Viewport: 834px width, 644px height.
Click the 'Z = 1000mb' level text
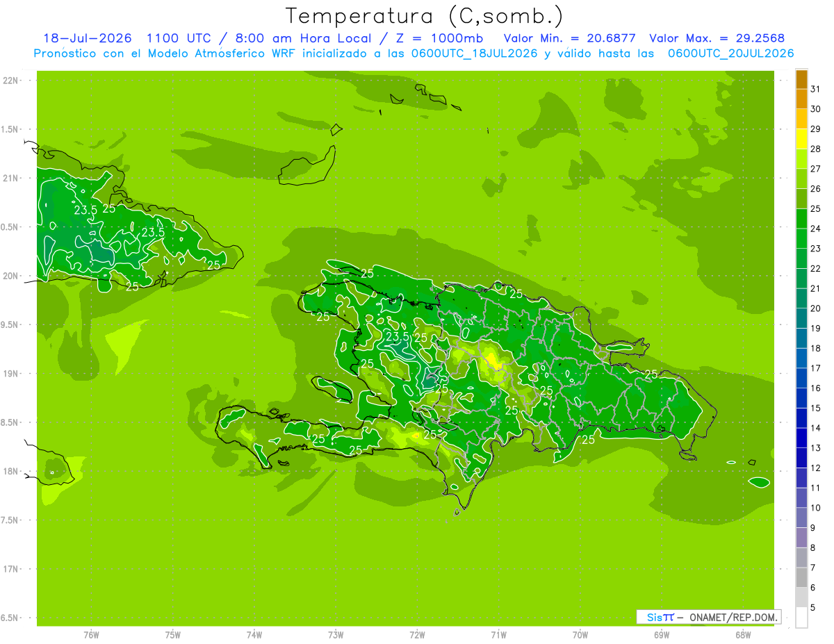click(441, 38)
